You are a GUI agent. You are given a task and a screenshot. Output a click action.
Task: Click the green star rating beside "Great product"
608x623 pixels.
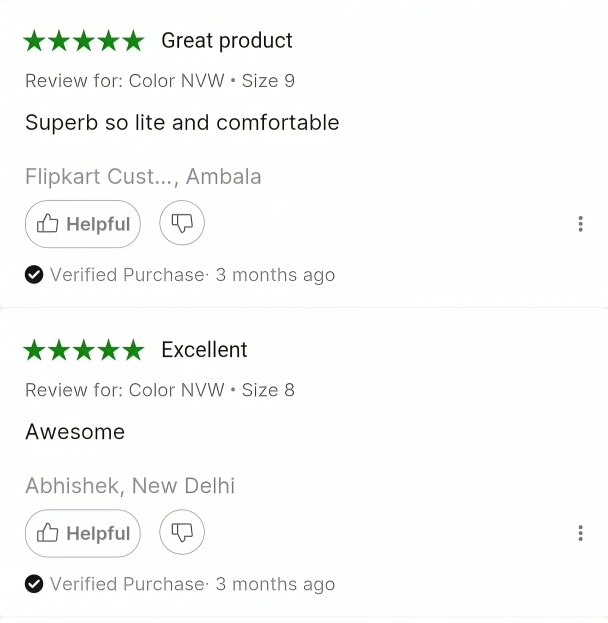click(84, 41)
